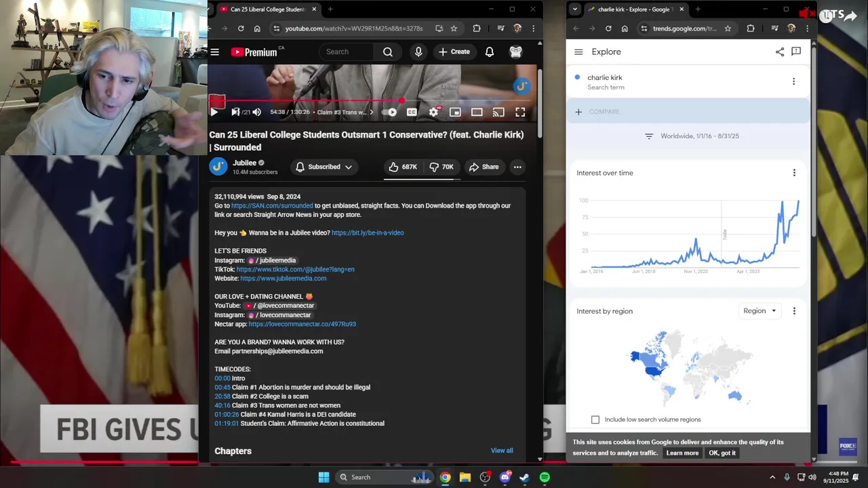Add a comparison term with Compare
The width and height of the screenshot is (868, 488).
click(688, 112)
